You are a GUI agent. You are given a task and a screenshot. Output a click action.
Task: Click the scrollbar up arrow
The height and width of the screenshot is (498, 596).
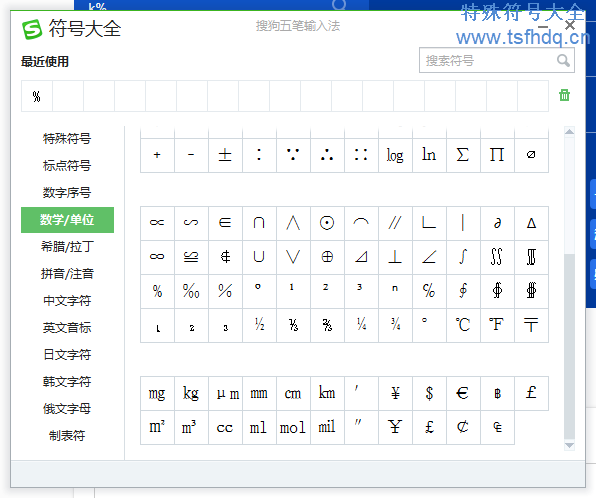tap(569, 132)
